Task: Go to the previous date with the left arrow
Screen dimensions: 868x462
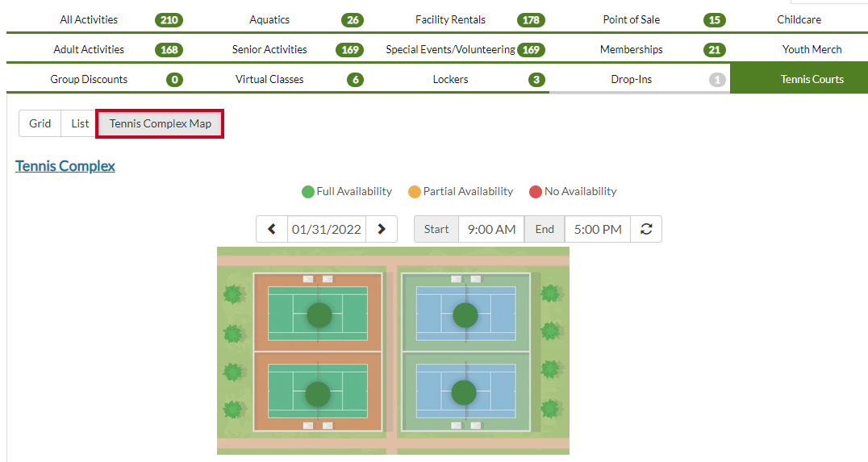Action: pyautogui.click(x=272, y=229)
